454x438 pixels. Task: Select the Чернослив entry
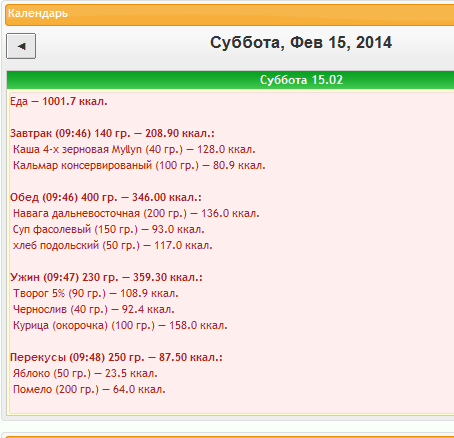[93, 309]
